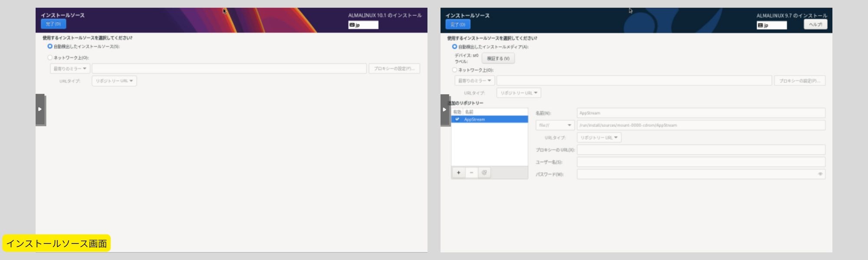Open repository URLタイプ dropdown beside AppStream details

(x=599, y=137)
